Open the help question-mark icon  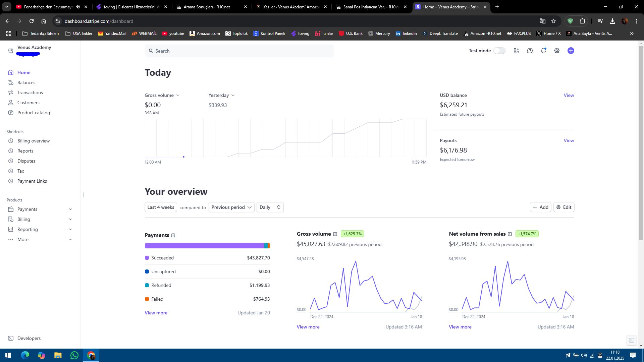click(530, 51)
